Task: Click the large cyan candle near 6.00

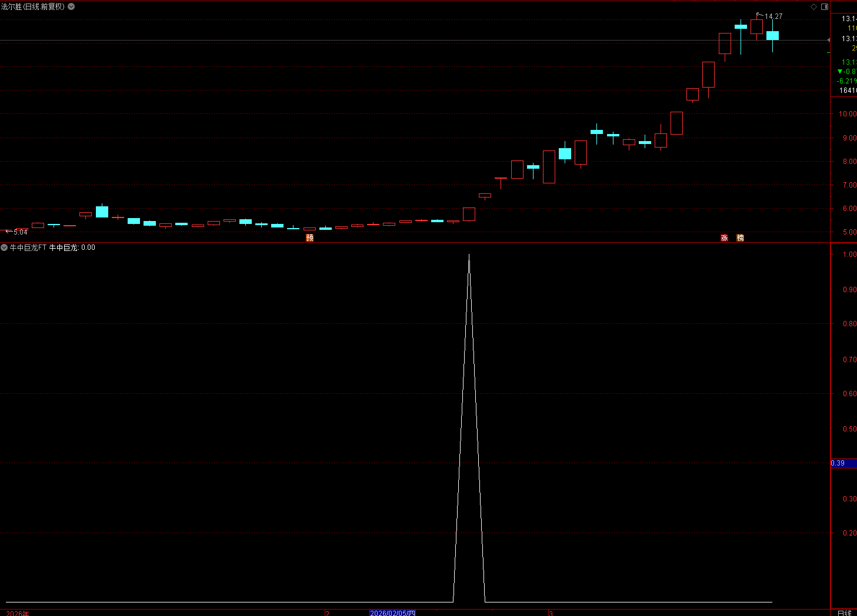Action: click(102, 212)
